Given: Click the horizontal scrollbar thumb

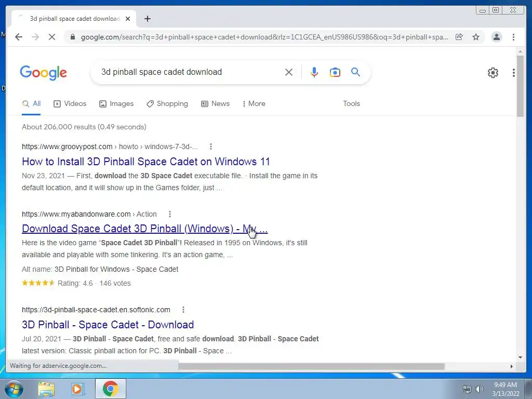Looking at the screenshot, I should click(x=312, y=366).
